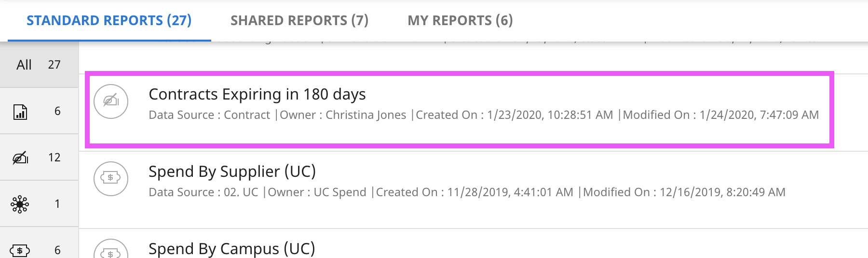Select the network node icon filter in sidebar

click(x=20, y=204)
